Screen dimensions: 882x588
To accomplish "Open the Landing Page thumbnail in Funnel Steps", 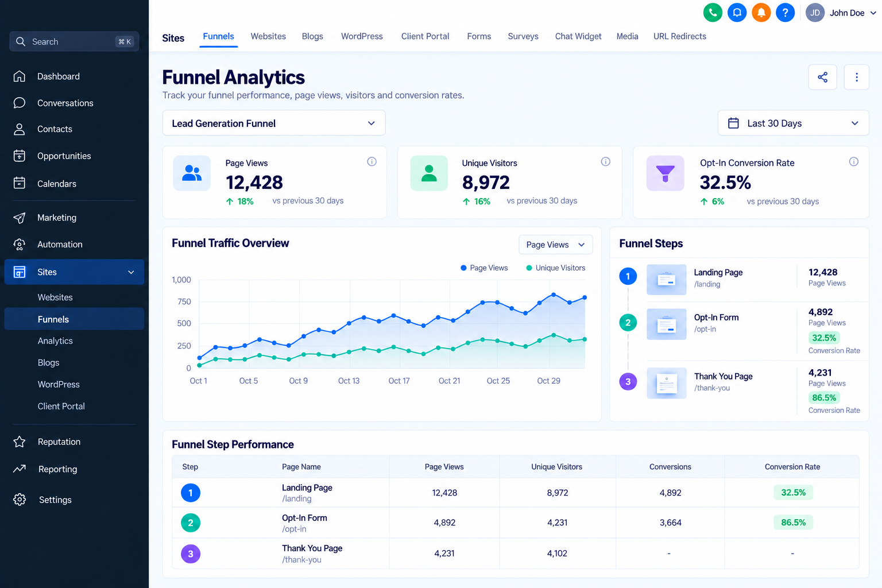I will 666,280.
